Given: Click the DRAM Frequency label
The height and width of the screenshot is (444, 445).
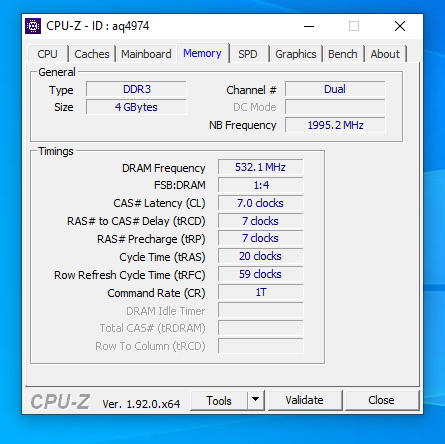Looking at the screenshot, I should point(163,168).
